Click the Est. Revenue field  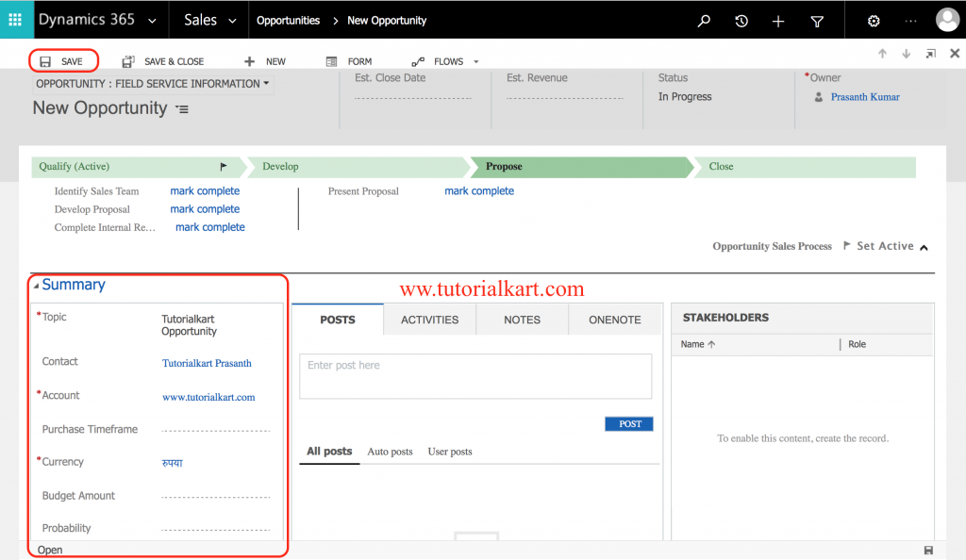[565, 97]
